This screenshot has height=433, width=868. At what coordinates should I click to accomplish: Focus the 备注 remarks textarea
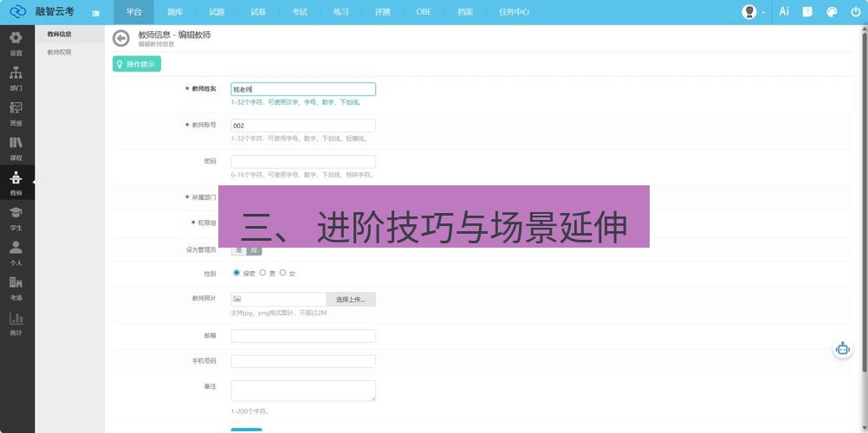pos(303,391)
